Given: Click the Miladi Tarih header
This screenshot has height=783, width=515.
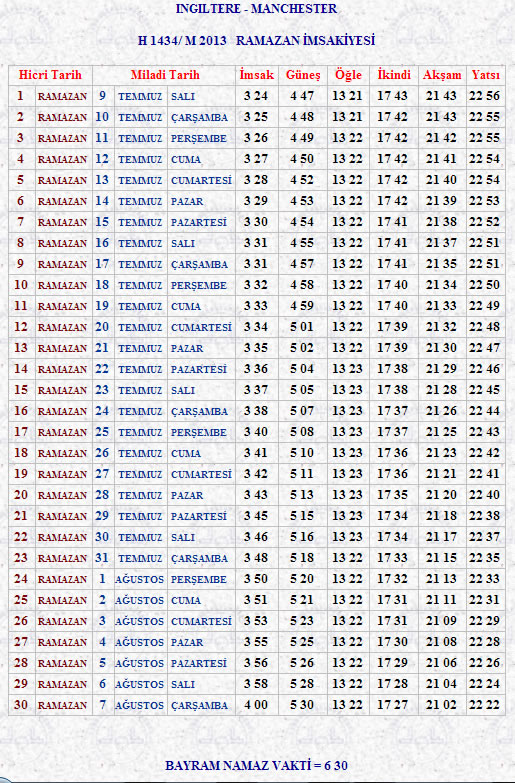Looking at the screenshot, I should (x=165, y=75).
